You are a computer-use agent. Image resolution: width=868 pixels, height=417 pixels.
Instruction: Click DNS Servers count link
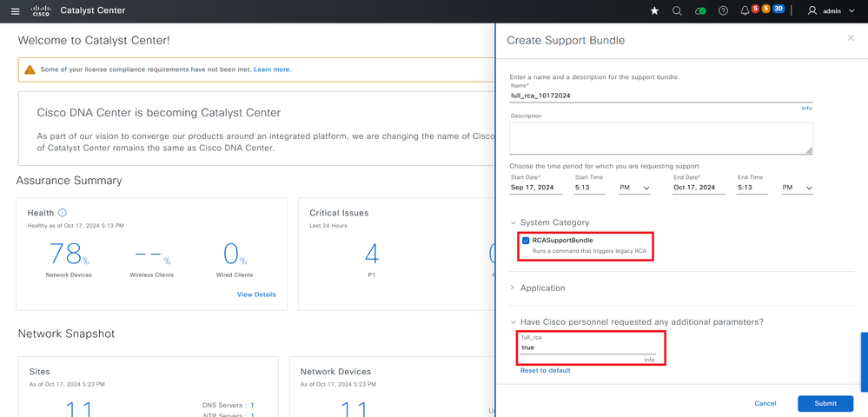pyautogui.click(x=252, y=406)
